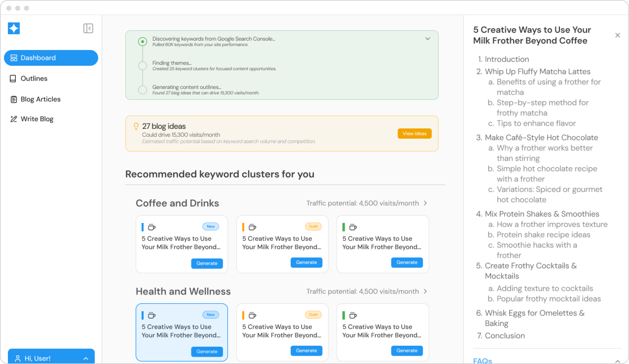This screenshot has height=364, width=629.
Task: Click the blue star app logo
Action: (x=14, y=28)
